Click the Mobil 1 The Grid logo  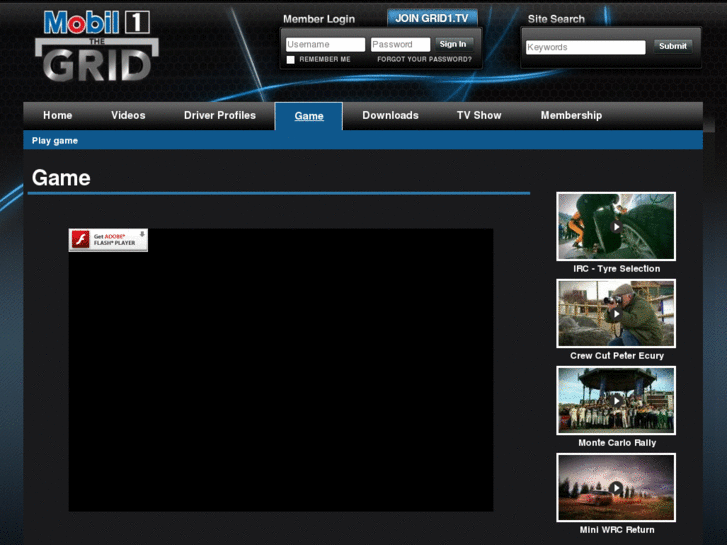[96, 45]
